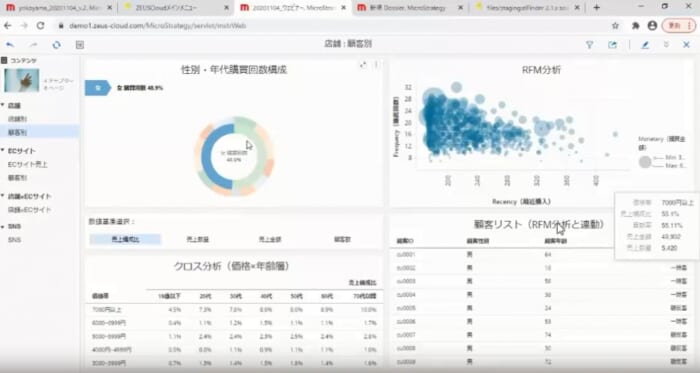Open the ECサイト売上 page

point(28,164)
